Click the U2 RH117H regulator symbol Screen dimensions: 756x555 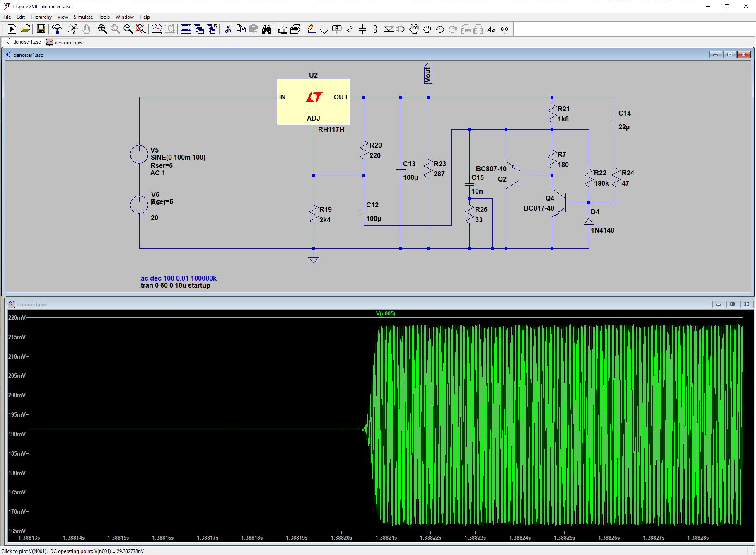314,102
